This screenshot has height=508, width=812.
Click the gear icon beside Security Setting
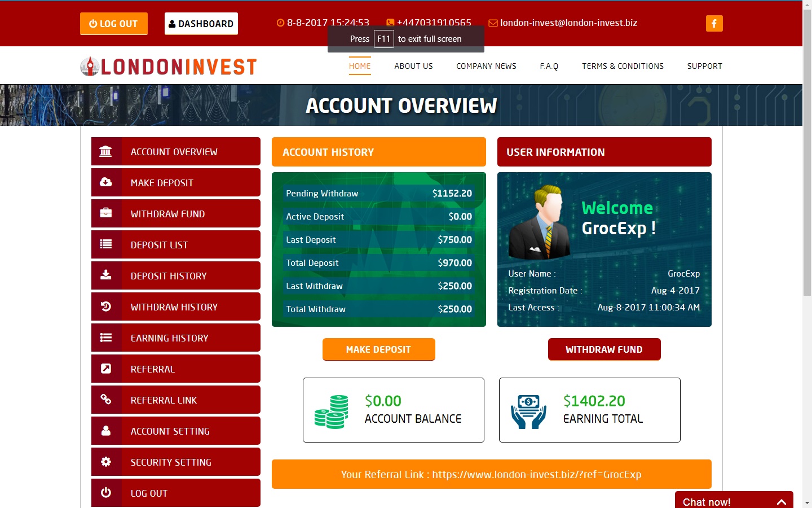(105, 461)
